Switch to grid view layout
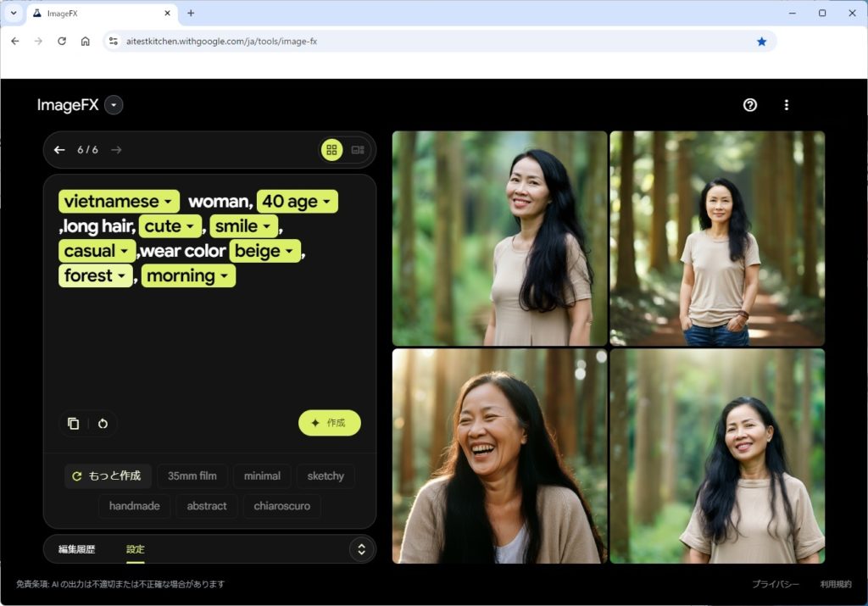 coord(331,150)
